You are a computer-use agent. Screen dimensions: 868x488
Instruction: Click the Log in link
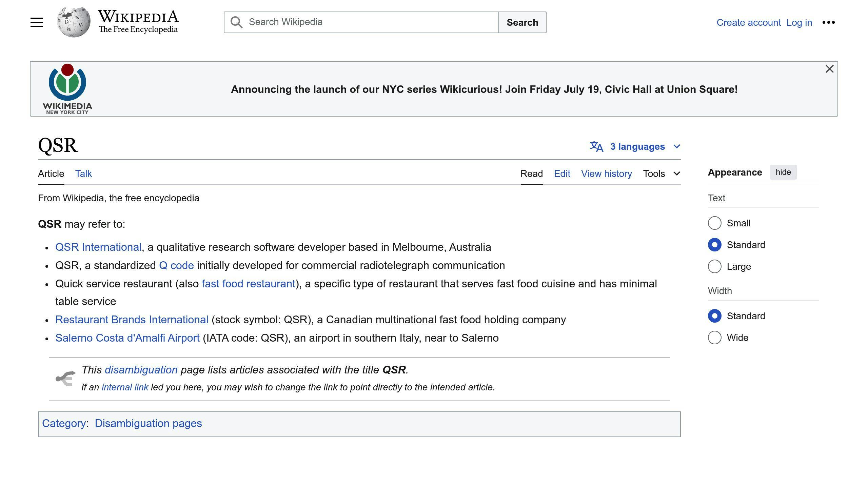click(799, 22)
